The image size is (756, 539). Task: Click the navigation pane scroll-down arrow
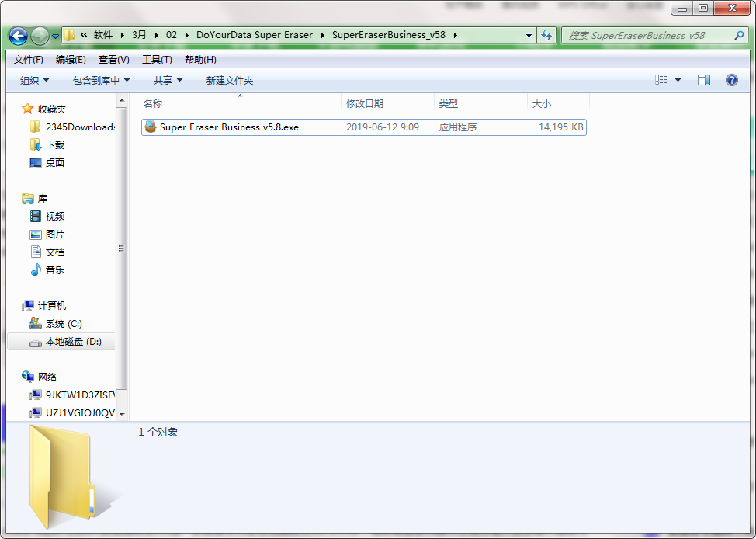click(122, 414)
